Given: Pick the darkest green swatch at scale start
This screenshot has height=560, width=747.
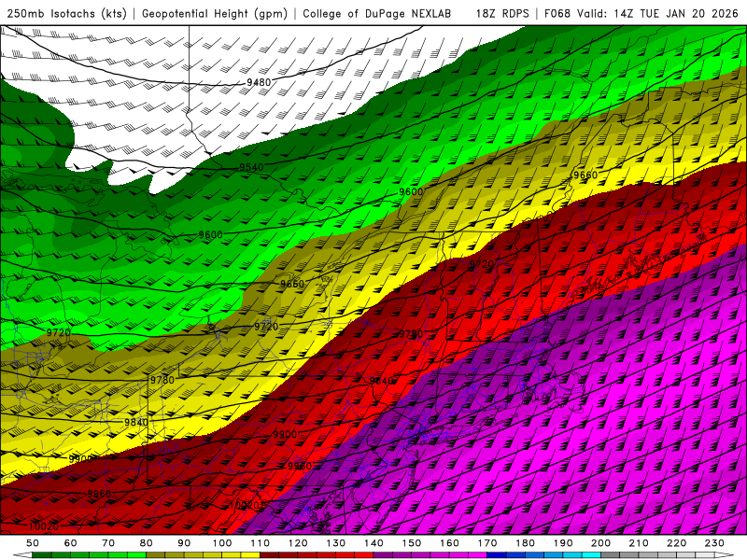Looking at the screenshot, I should [42, 555].
